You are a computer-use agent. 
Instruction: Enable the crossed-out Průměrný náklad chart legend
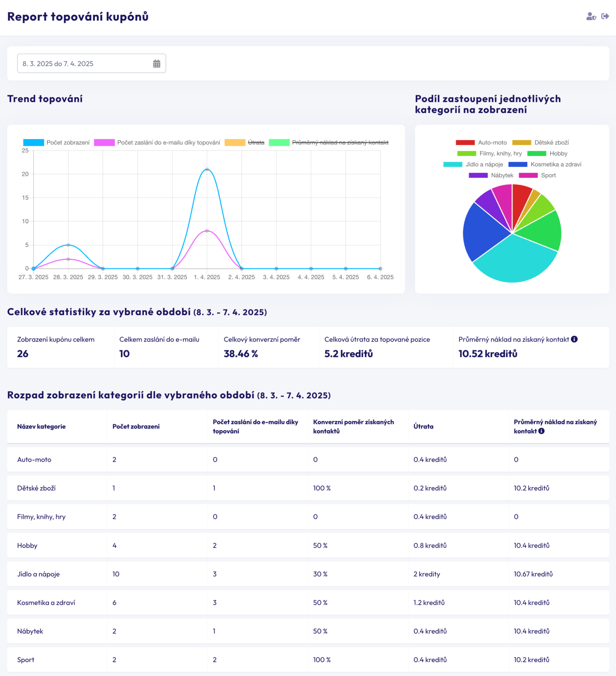click(329, 143)
